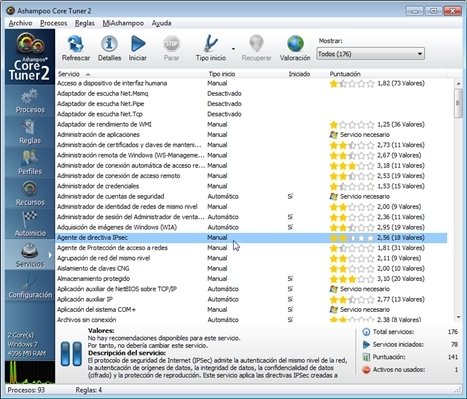
Task: Switch to Procesos sidebar section
Action: [30, 101]
